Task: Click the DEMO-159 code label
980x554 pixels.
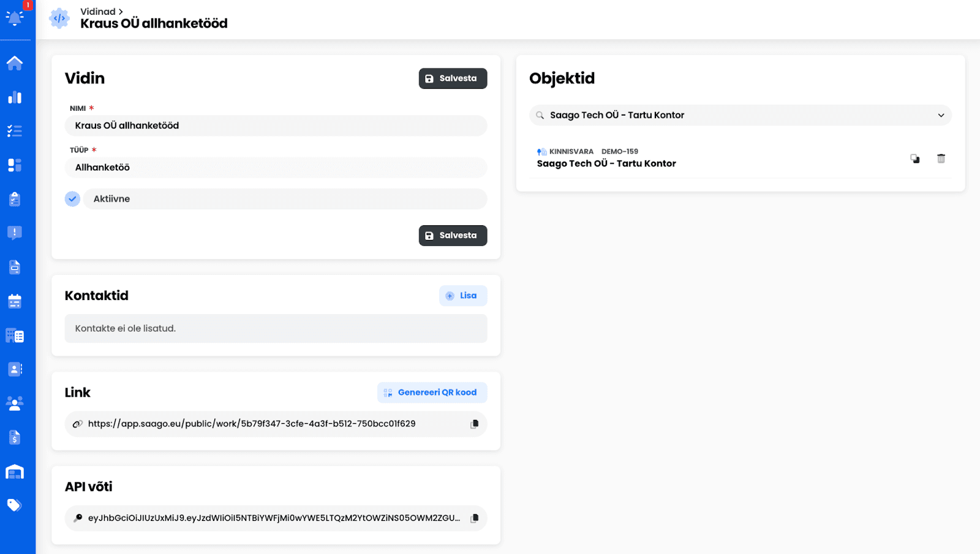Action: (x=620, y=152)
